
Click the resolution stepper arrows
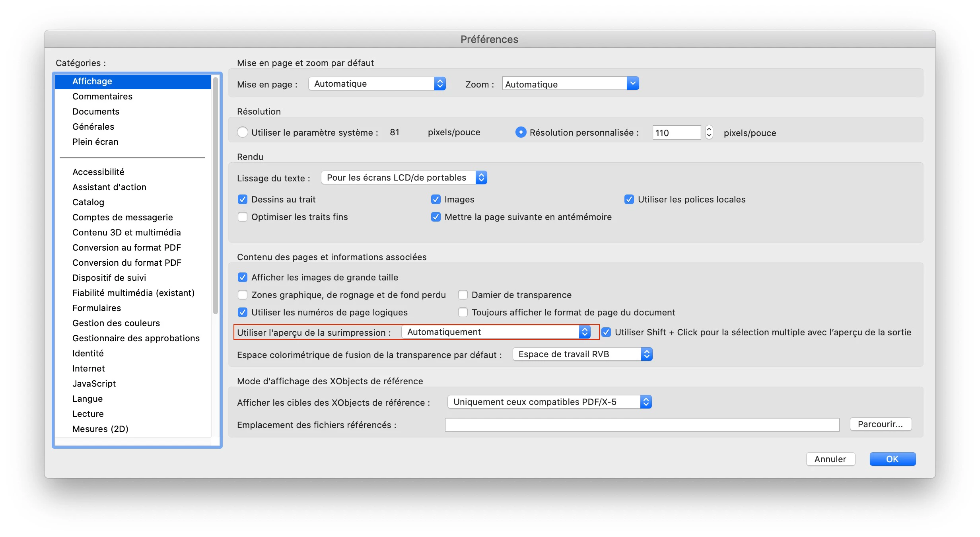(x=709, y=132)
